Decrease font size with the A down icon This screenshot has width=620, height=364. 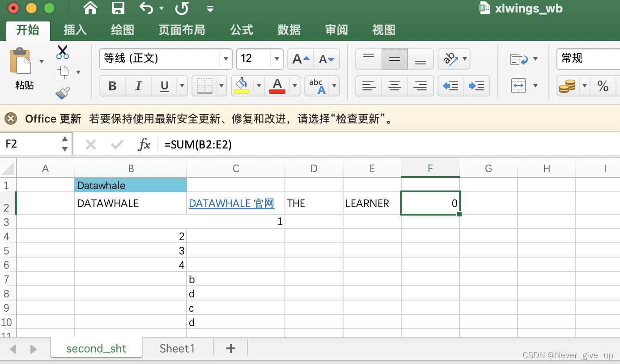pos(327,59)
